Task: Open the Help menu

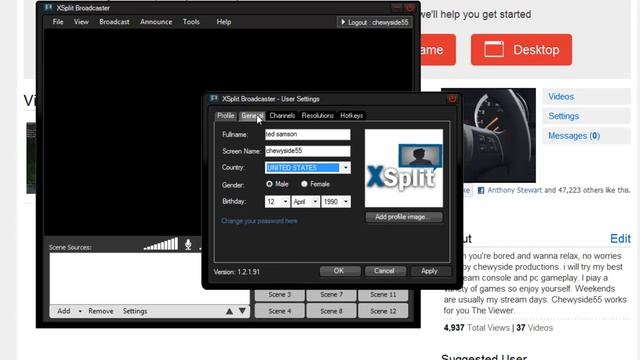Action: (x=224, y=22)
